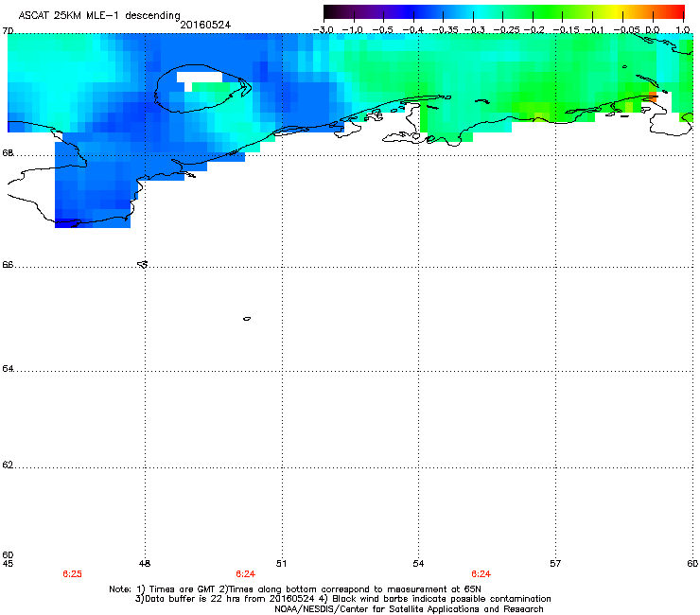This screenshot has height=615, width=700.
Task: Click the longitude 54 axis label
Action: [x=418, y=564]
